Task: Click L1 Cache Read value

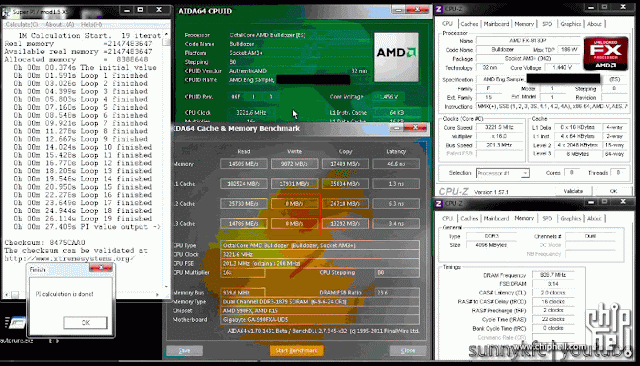Action: point(244,184)
